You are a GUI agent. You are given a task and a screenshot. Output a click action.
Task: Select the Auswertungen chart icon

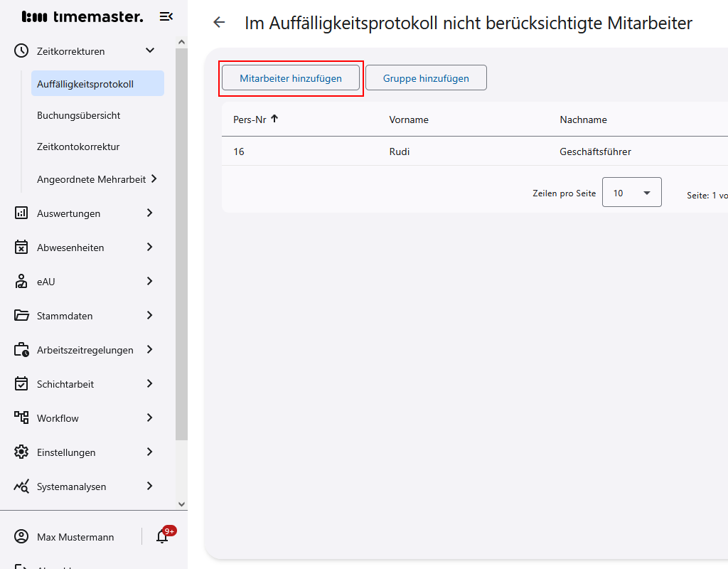point(21,213)
